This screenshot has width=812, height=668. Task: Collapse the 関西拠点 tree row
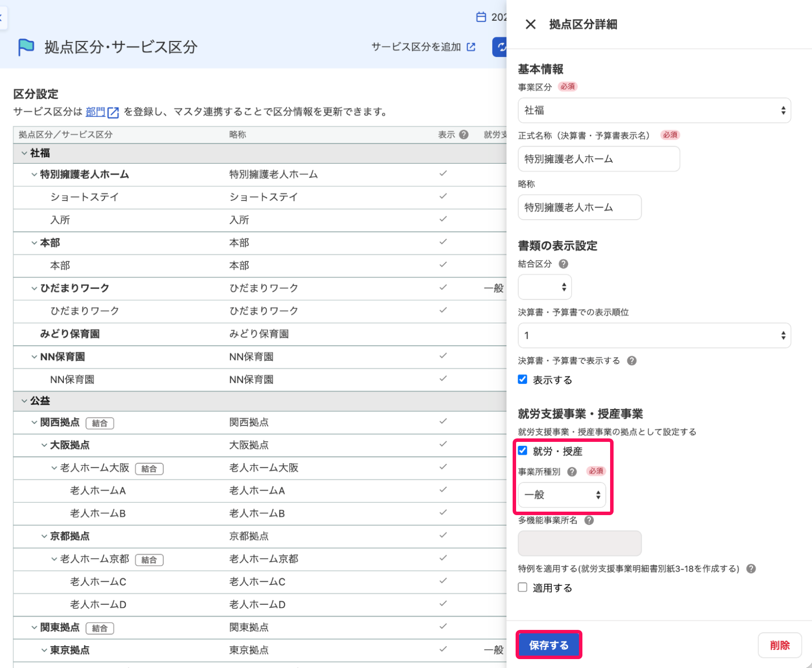click(34, 423)
